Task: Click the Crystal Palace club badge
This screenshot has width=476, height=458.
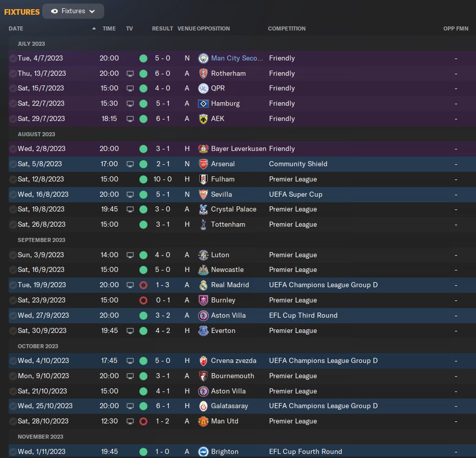Action: point(203,209)
